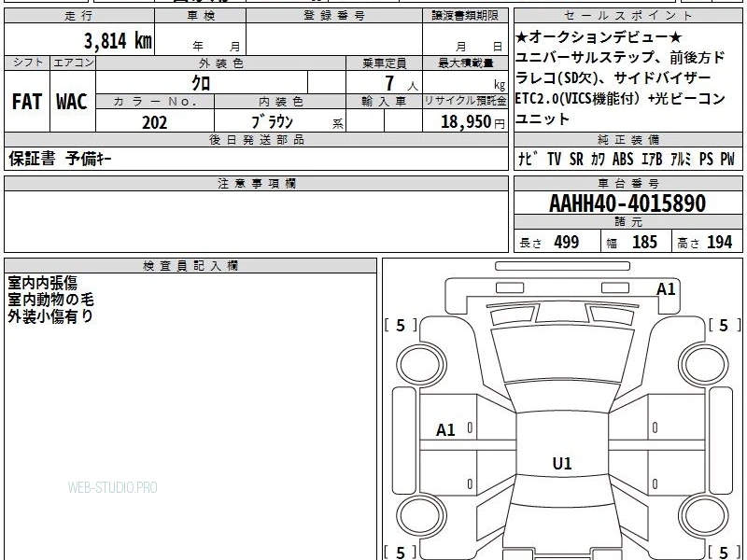Image resolution: width=747 pixels, height=560 pixels.
Task: Click the seating capacity value 7
Action: click(389, 83)
